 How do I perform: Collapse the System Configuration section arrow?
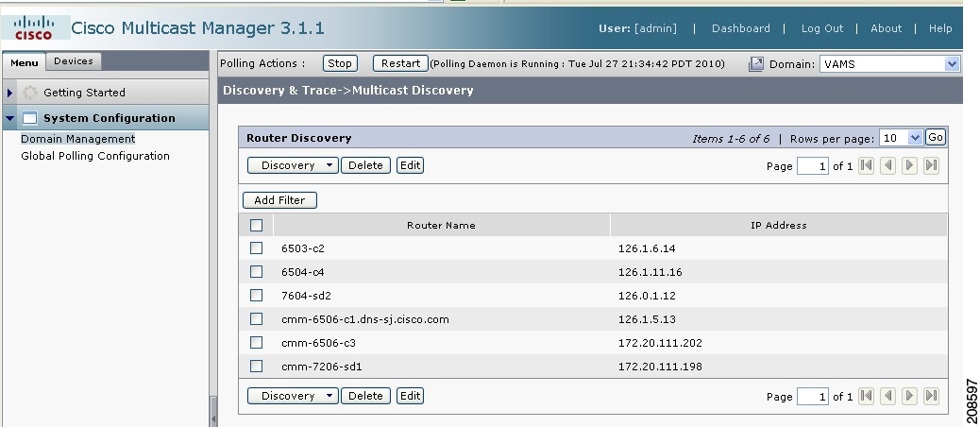10,118
